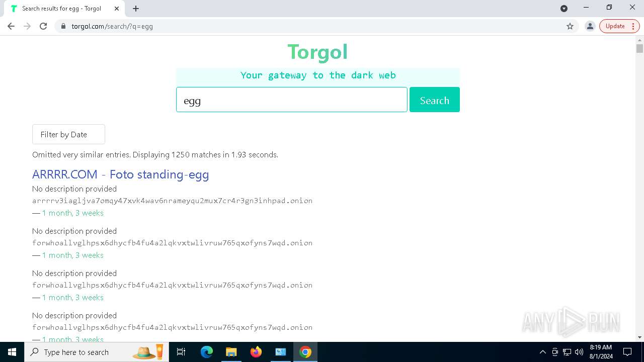The height and width of the screenshot is (362, 644).
Task: Click into the egg search field
Action: tap(292, 100)
